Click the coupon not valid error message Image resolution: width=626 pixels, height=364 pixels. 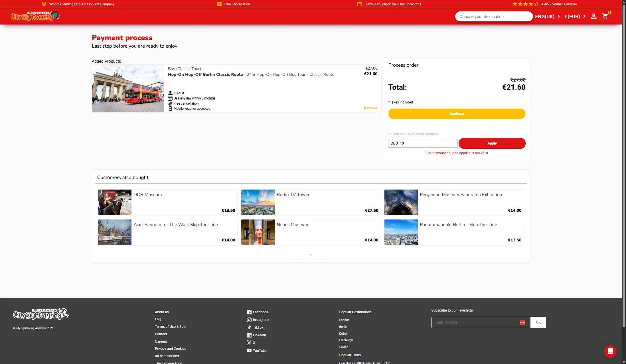pos(457,153)
